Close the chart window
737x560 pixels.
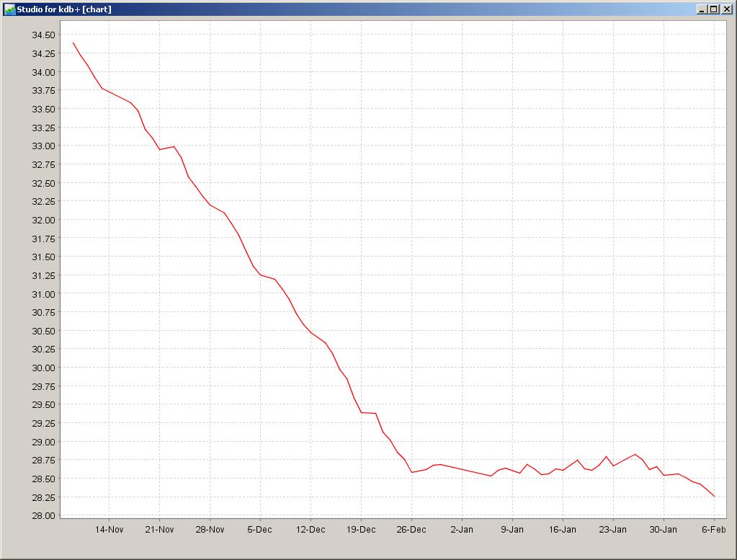[726, 9]
